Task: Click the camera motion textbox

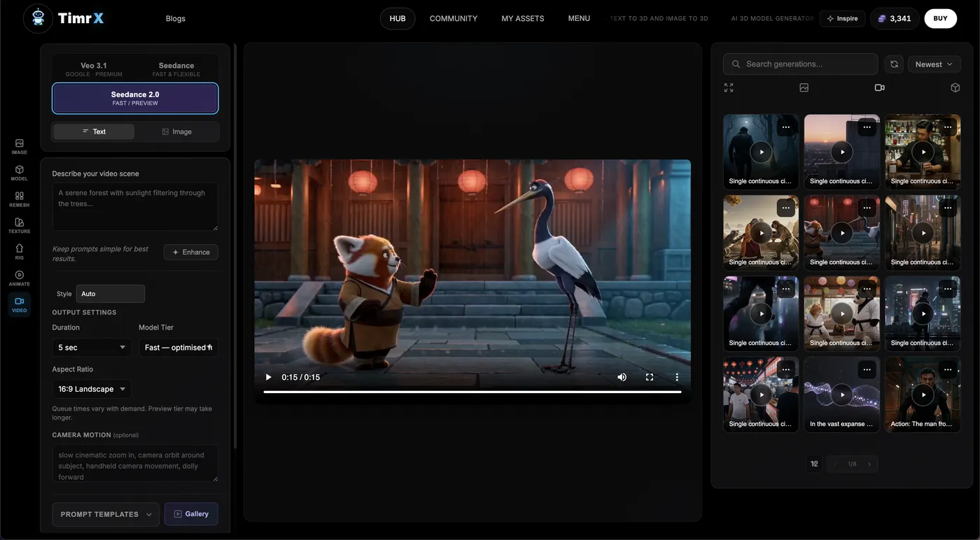Action: pos(135,464)
